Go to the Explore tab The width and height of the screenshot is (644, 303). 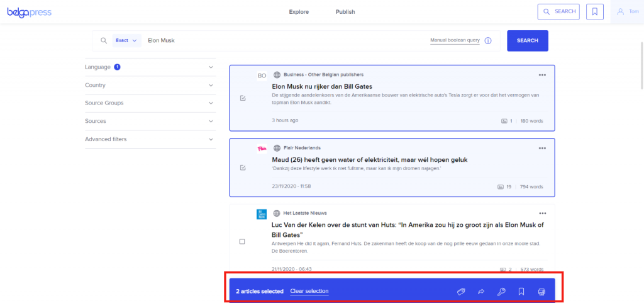(299, 12)
